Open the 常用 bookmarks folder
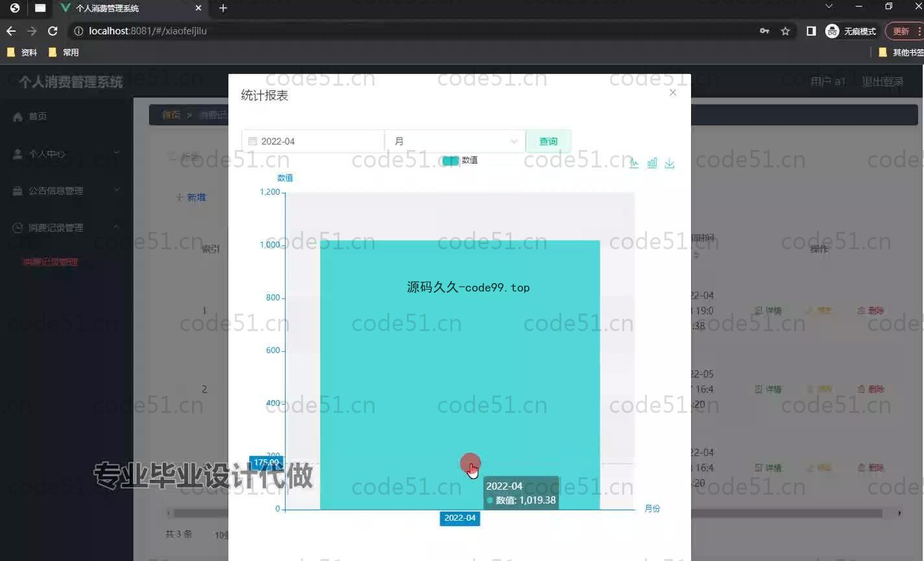924x561 pixels. (x=64, y=52)
